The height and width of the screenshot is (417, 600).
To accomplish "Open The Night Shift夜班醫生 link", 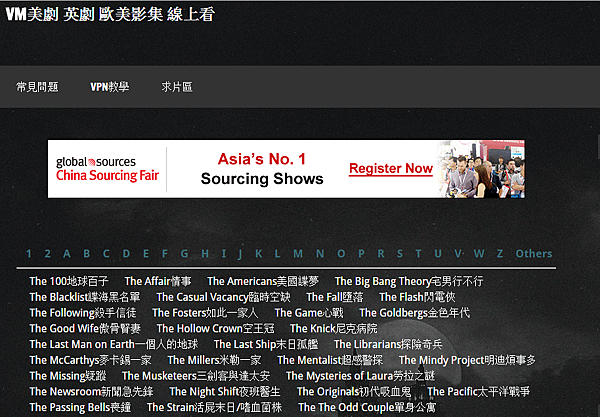I will pyautogui.click(x=225, y=391).
